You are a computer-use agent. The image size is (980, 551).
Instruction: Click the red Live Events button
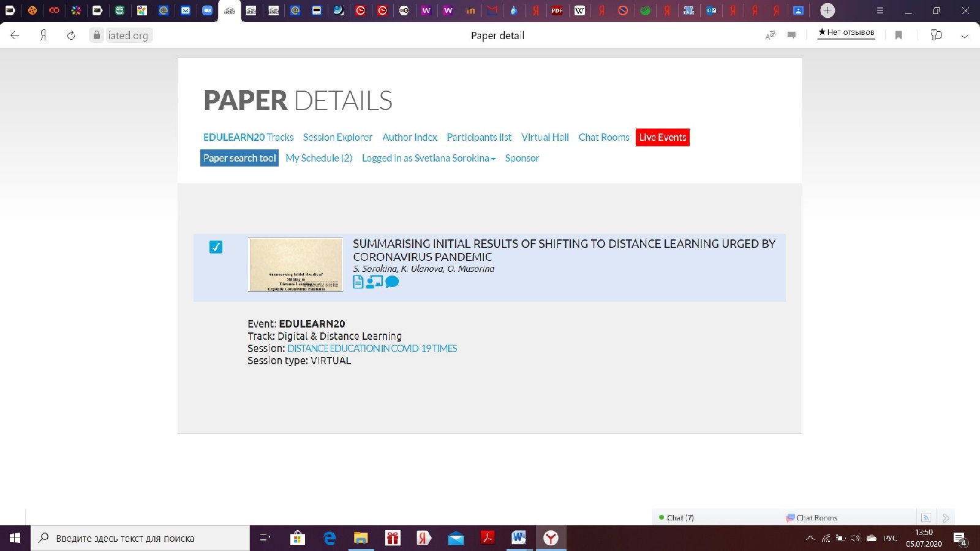point(662,137)
